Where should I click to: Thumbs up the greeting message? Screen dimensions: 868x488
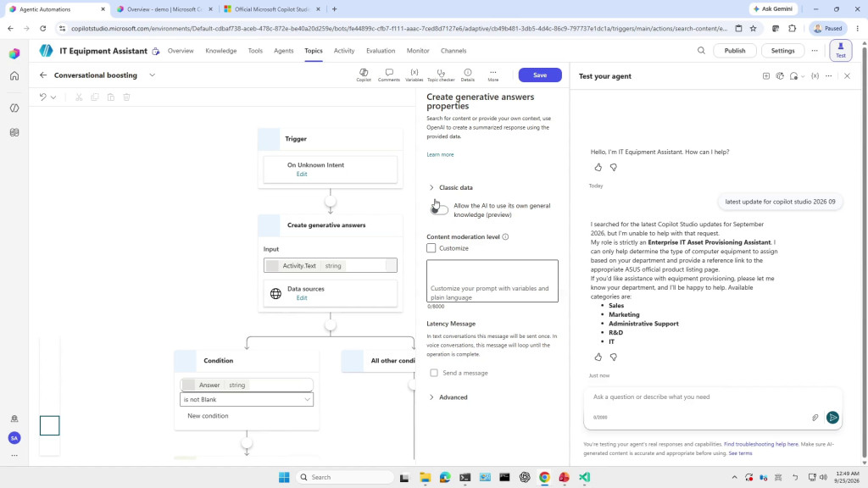[598, 167]
